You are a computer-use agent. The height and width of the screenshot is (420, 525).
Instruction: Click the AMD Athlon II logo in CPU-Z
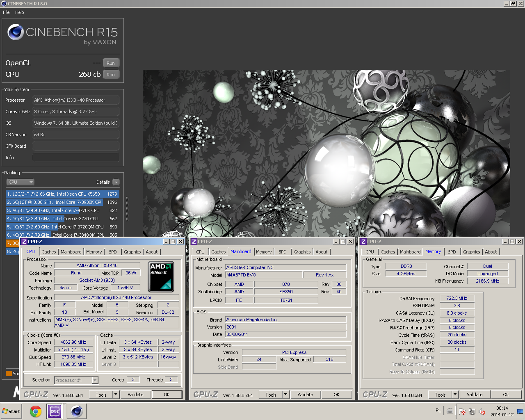161,276
